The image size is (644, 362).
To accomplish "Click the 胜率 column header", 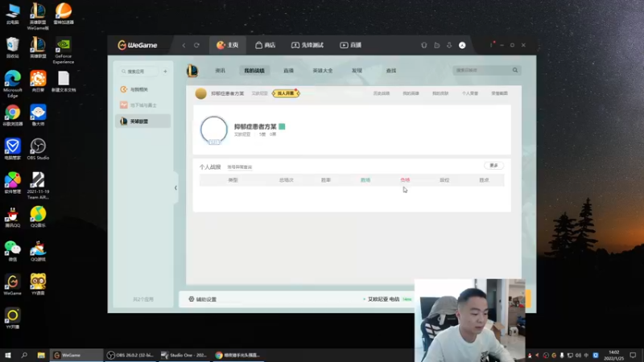I will click(x=326, y=179).
